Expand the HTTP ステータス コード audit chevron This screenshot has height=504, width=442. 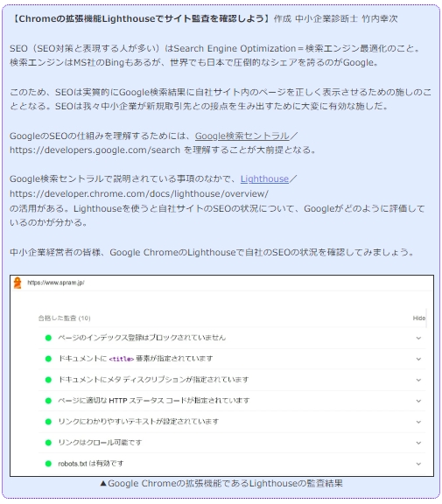418,401
